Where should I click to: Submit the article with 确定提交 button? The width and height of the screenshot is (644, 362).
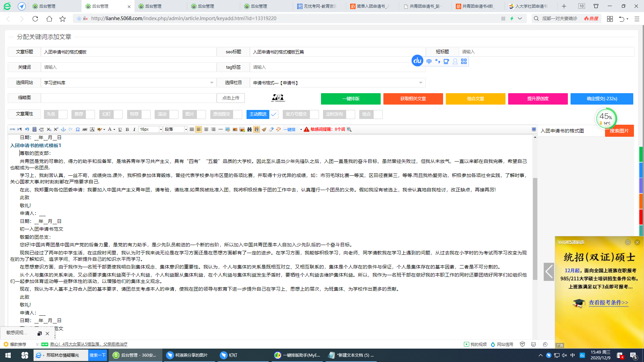click(602, 99)
